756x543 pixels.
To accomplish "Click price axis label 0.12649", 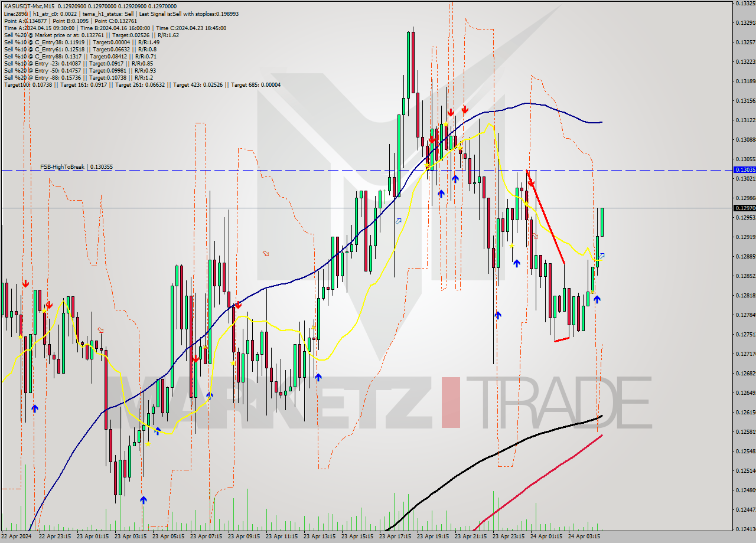I will 745,392.
